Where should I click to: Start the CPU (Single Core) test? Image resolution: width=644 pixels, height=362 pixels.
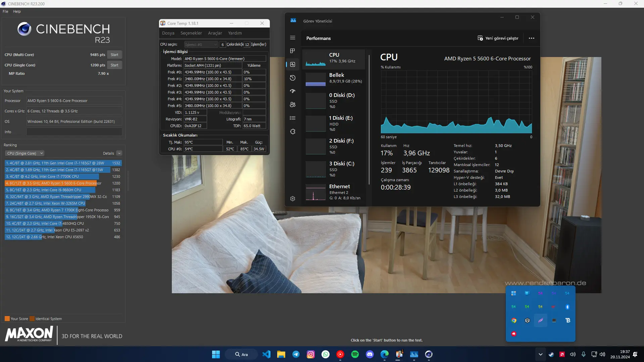(x=114, y=65)
